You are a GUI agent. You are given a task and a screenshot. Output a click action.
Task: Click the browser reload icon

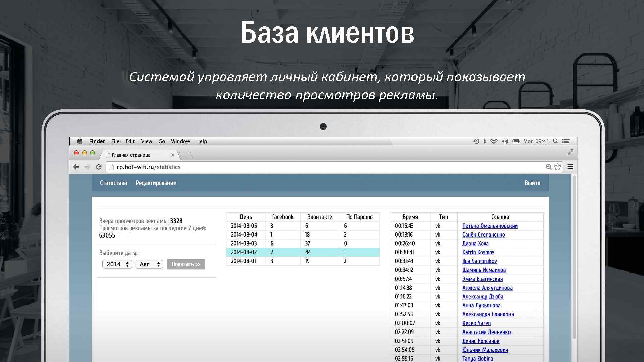[x=99, y=167]
